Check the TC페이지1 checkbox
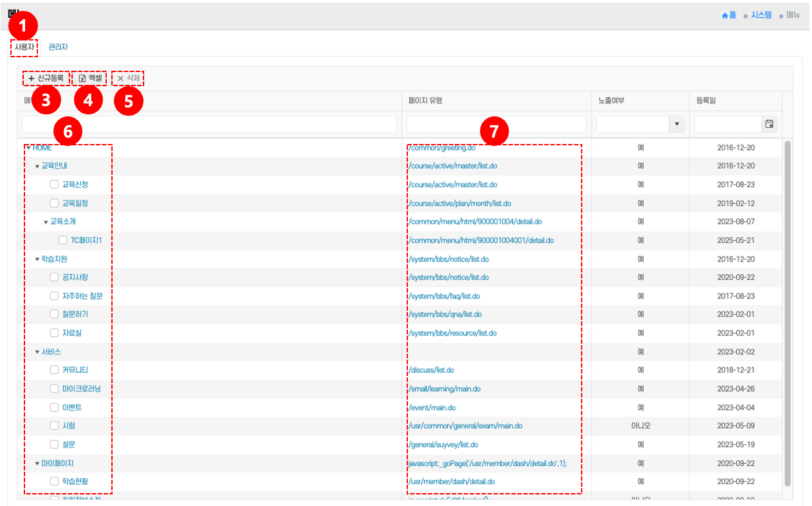The width and height of the screenshot is (812, 506). (x=63, y=240)
